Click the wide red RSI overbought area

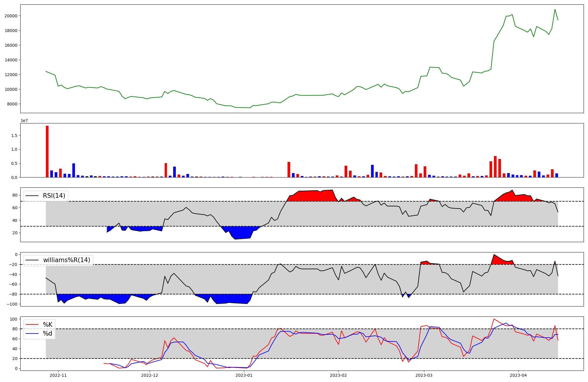tap(312, 196)
